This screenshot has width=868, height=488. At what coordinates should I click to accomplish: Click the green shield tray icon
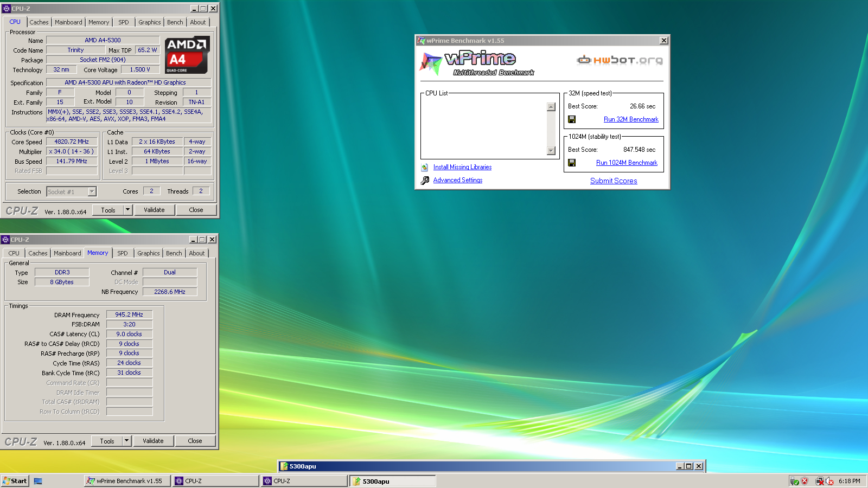[794, 481]
